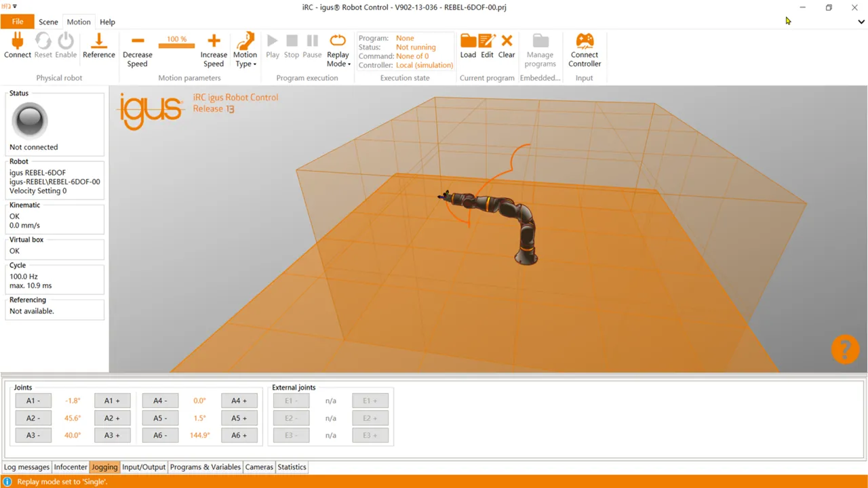The image size is (868, 488).
Task: Click the A3 joint value 40.0°
Action: [73, 435]
